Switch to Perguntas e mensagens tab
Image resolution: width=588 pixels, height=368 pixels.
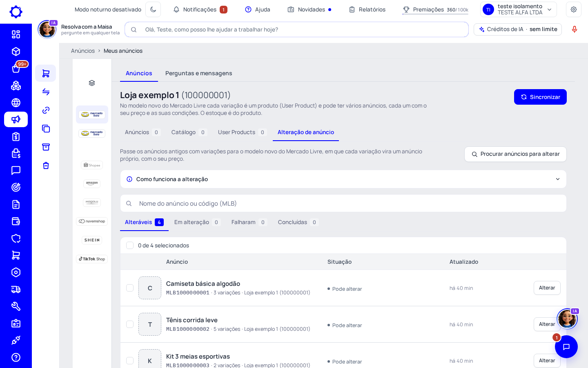pos(198,73)
